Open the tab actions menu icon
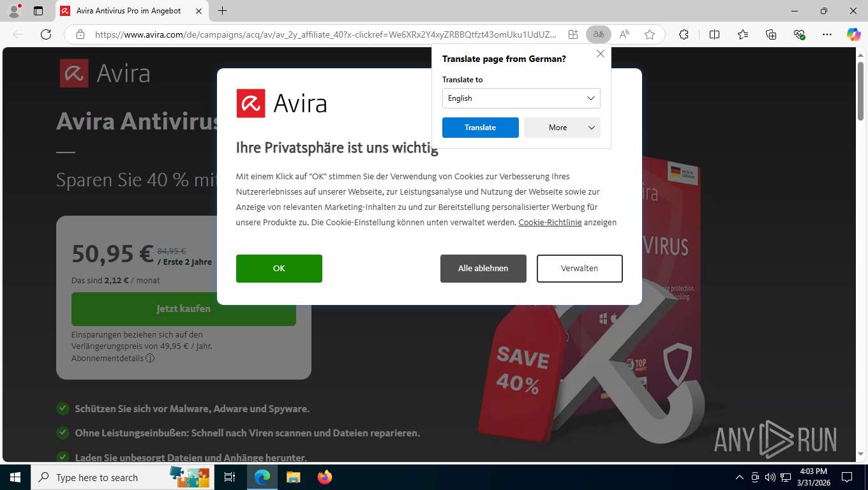The width and height of the screenshot is (868, 490). coord(38,11)
